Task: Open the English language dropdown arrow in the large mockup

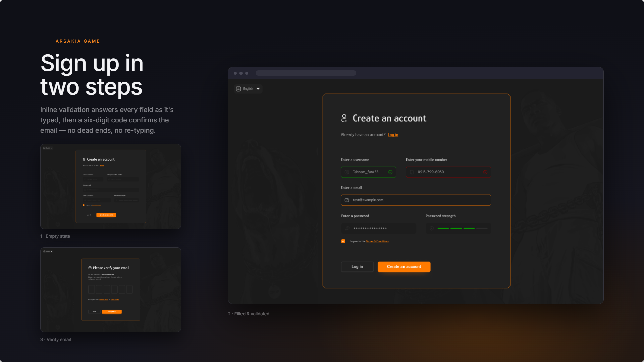Action: click(258, 89)
